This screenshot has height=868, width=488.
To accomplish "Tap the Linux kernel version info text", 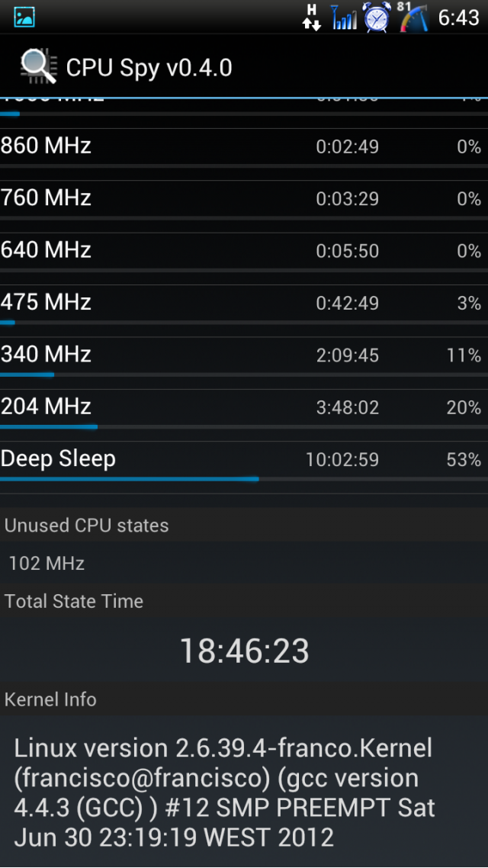I will [x=224, y=792].
